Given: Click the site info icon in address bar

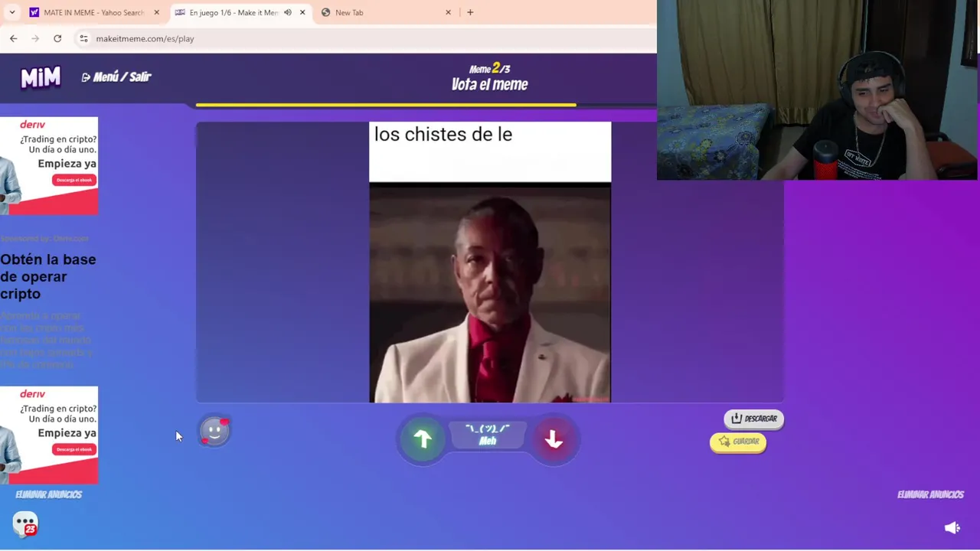Looking at the screenshot, I should click(83, 38).
